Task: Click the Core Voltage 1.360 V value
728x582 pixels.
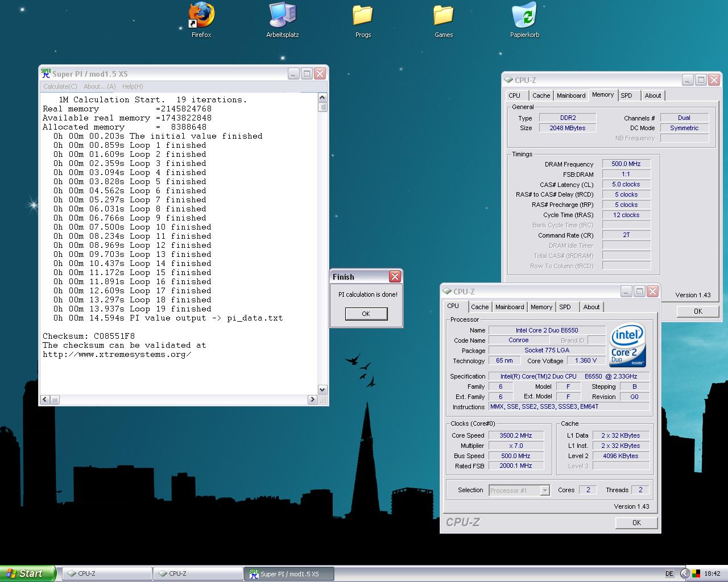Action: (x=586, y=360)
